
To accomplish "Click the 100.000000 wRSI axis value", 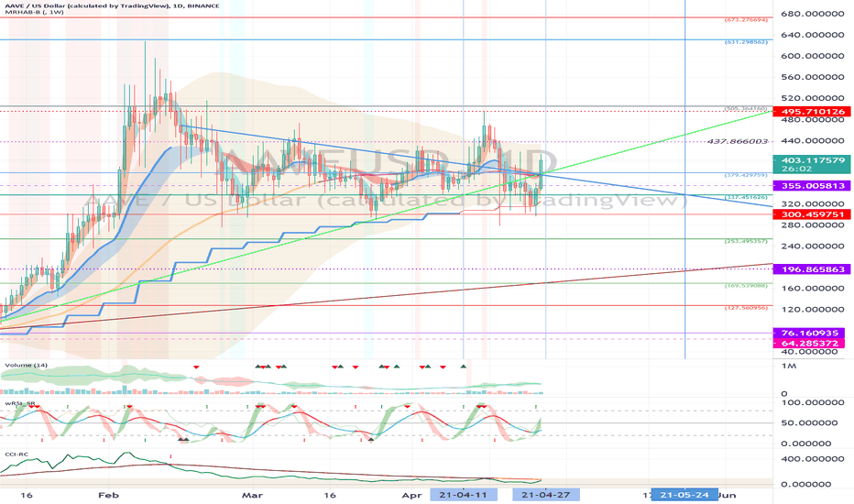I will tap(813, 402).
